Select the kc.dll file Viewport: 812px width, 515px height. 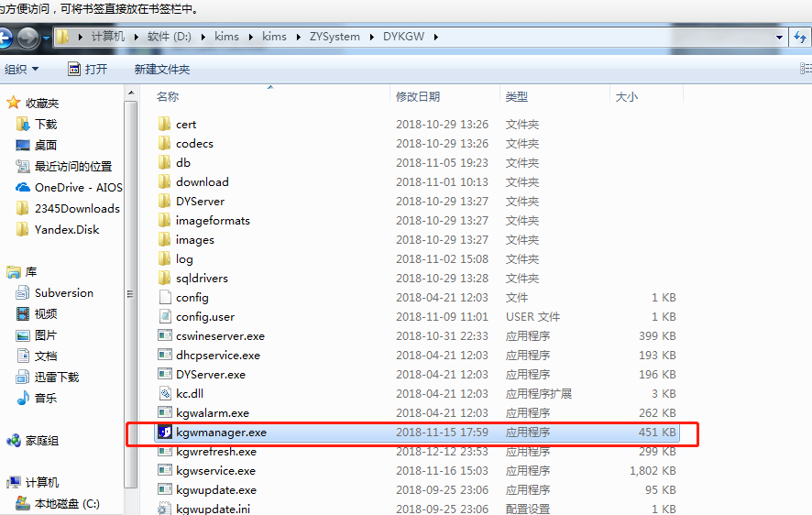point(190,393)
